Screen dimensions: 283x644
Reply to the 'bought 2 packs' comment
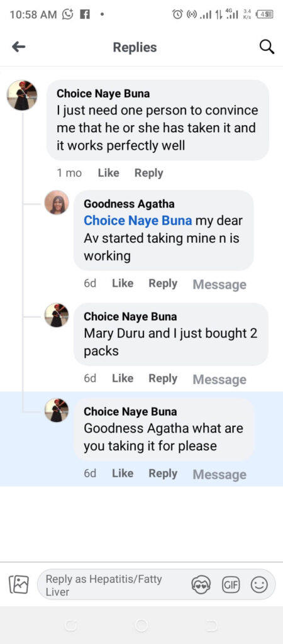tap(163, 378)
